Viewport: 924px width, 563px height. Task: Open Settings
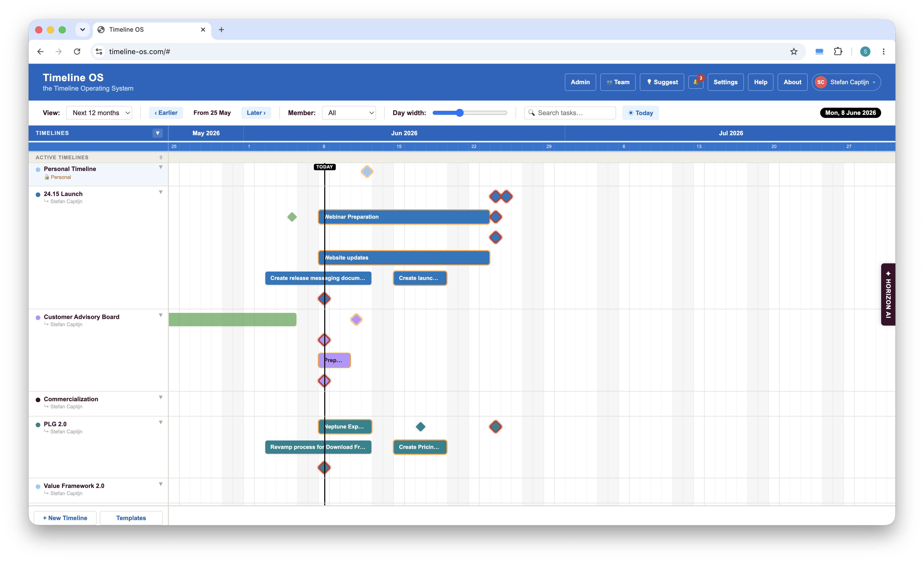(x=725, y=82)
